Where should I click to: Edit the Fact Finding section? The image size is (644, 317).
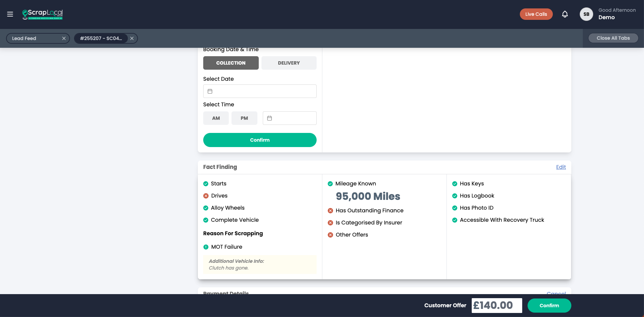(561, 167)
